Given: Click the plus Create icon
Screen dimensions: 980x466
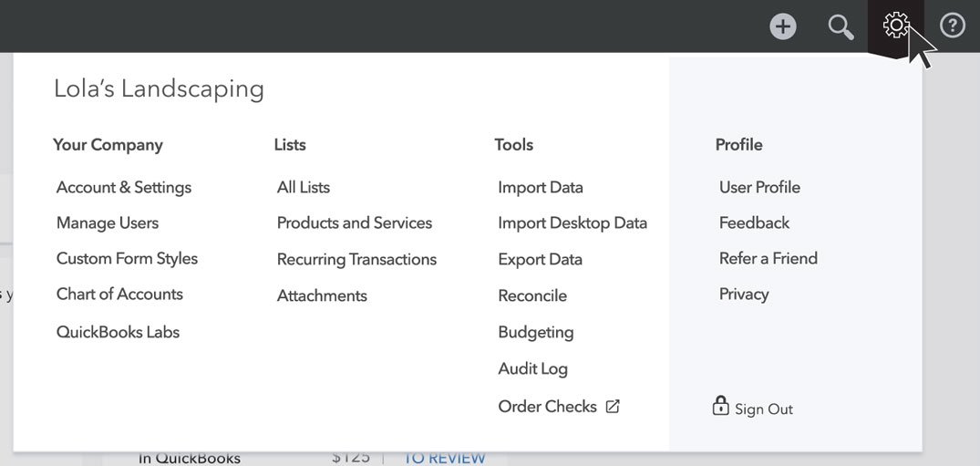Looking at the screenshot, I should click(783, 26).
